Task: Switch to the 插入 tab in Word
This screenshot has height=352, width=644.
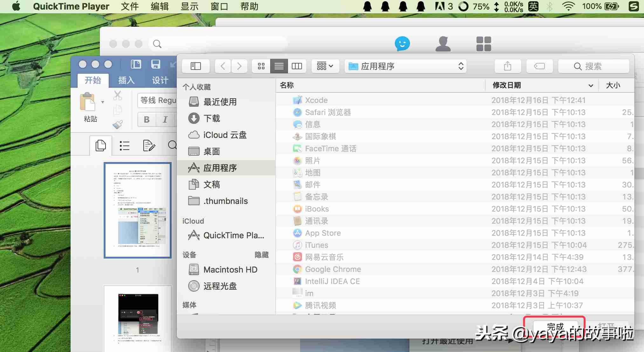Action: click(126, 80)
